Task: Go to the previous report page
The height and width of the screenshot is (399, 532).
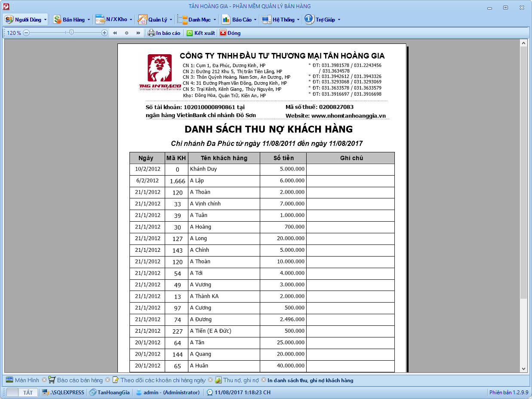Action: coord(115,33)
